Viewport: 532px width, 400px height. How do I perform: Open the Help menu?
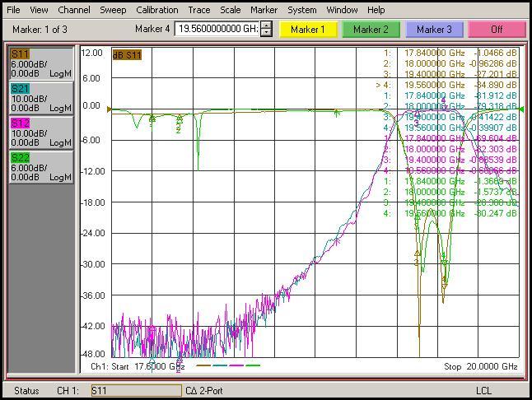tap(376, 10)
